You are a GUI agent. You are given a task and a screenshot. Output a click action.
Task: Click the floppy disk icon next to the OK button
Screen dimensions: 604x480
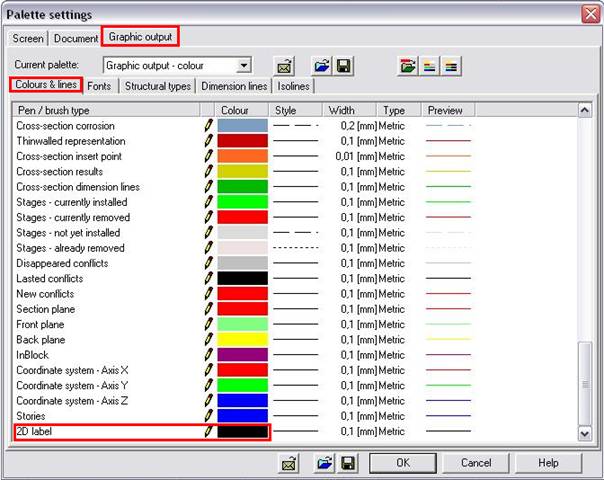coord(348,463)
